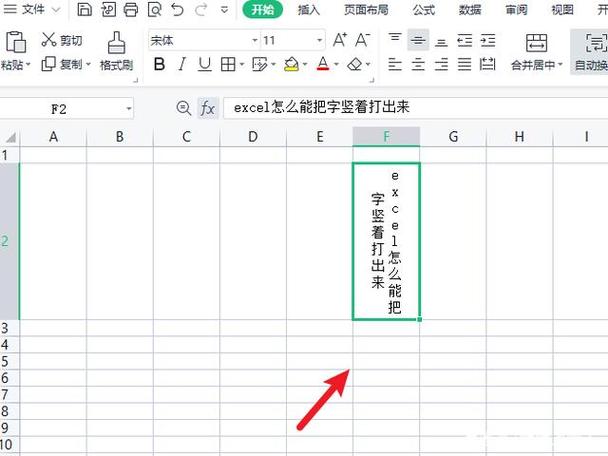Image resolution: width=608 pixels, height=456 pixels.
Task: Click the Save icon in quick toolbar
Action: [85, 9]
